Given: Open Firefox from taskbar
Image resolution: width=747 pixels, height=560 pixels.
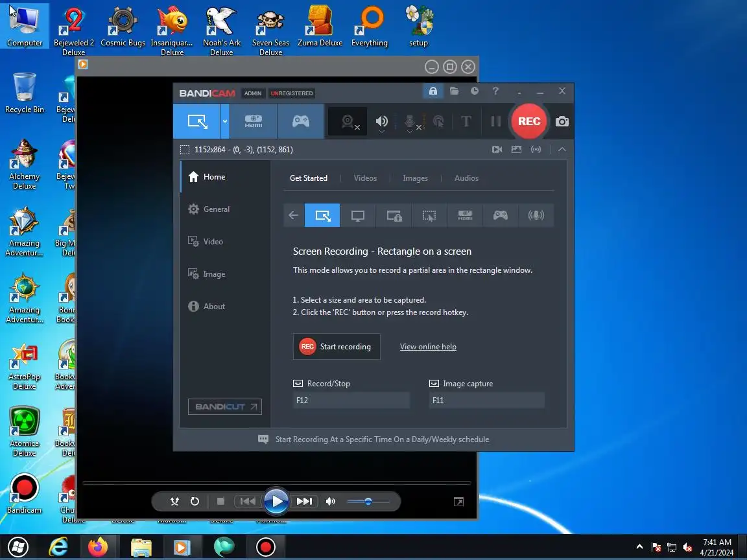Looking at the screenshot, I should (x=98, y=547).
